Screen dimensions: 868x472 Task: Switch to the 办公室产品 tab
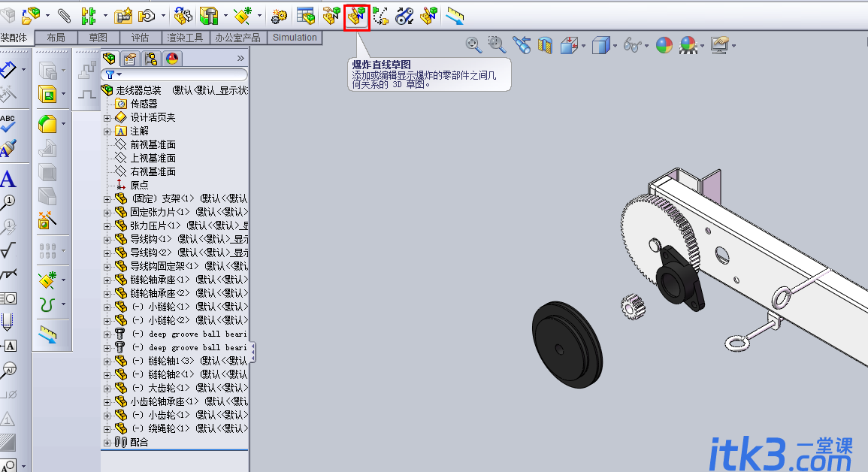(x=238, y=38)
